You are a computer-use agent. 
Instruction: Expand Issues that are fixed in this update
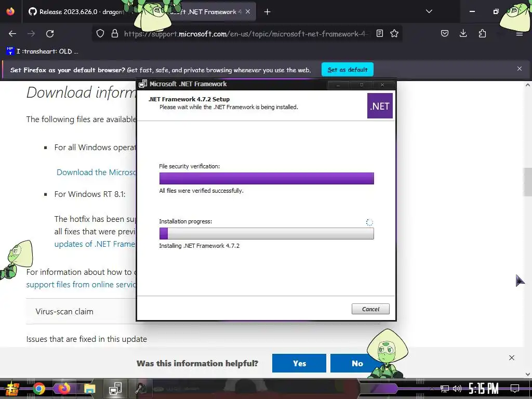pyautogui.click(x=87, y=339)
